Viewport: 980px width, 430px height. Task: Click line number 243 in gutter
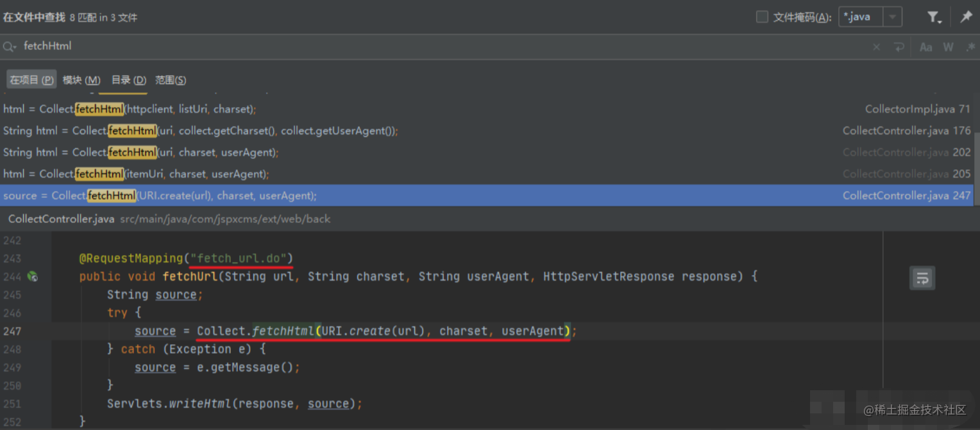[x=12, y=258]
